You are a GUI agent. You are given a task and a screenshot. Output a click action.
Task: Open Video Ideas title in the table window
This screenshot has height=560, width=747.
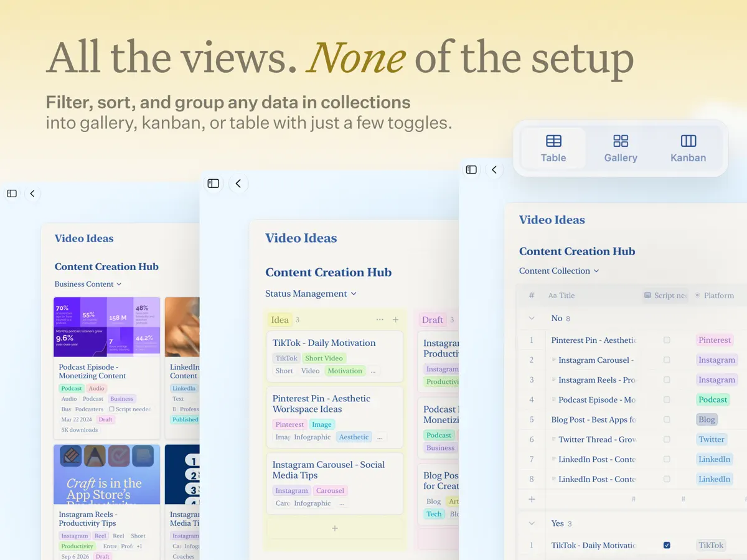[x=552, y=220]
